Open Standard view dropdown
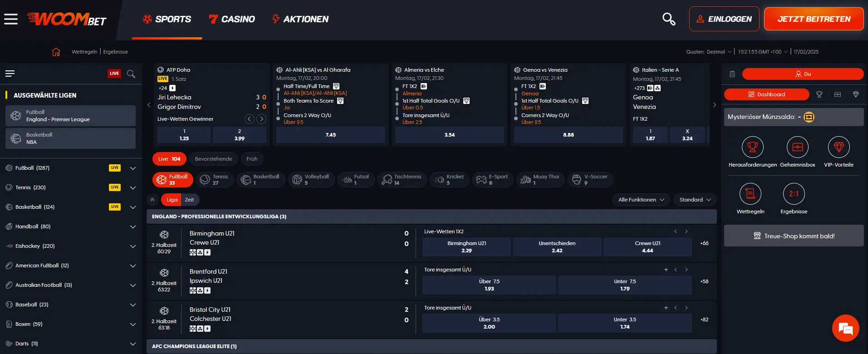 (x=695, y=200)
